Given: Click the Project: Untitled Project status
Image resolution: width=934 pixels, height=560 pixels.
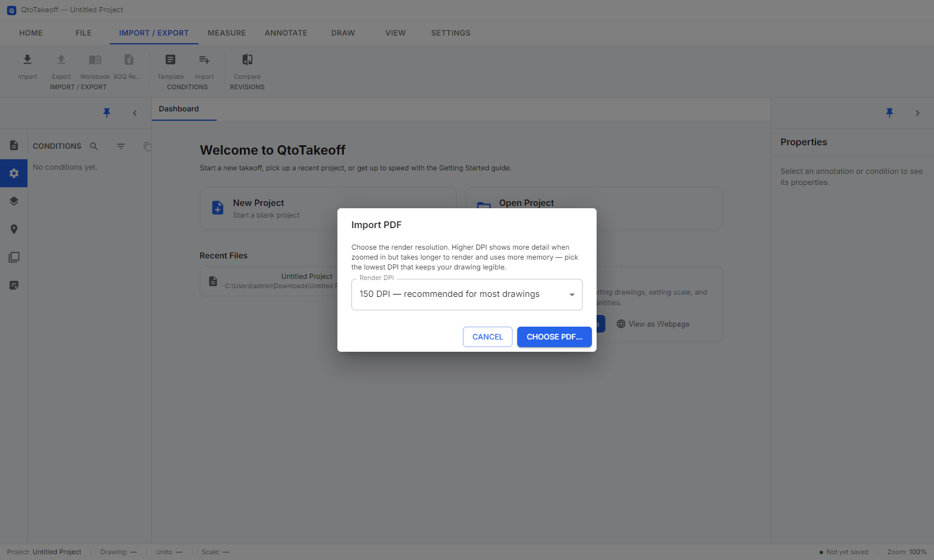Looking at the screenshot, I should click(44, 552).
